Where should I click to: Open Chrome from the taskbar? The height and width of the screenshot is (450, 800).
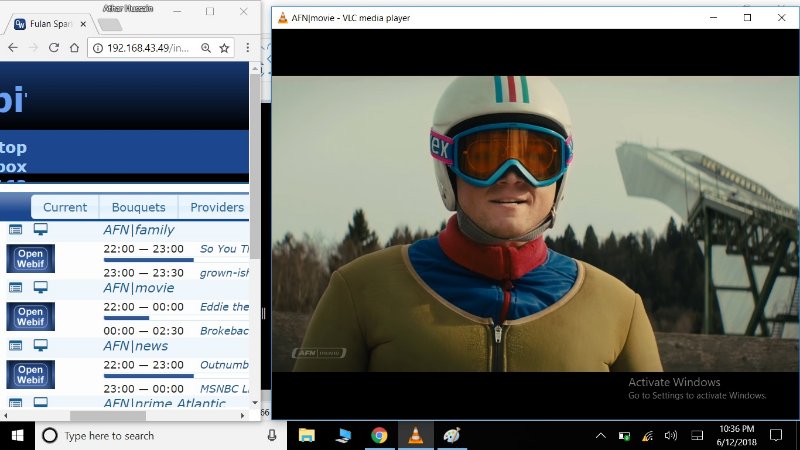pos(379,435)
